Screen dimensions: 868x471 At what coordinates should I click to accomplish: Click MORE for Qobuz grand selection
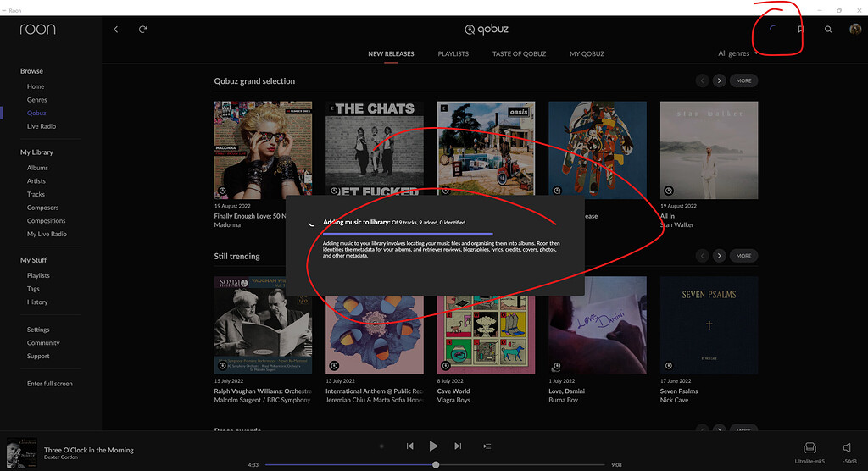pyautogui.click(x=743, y=80)
